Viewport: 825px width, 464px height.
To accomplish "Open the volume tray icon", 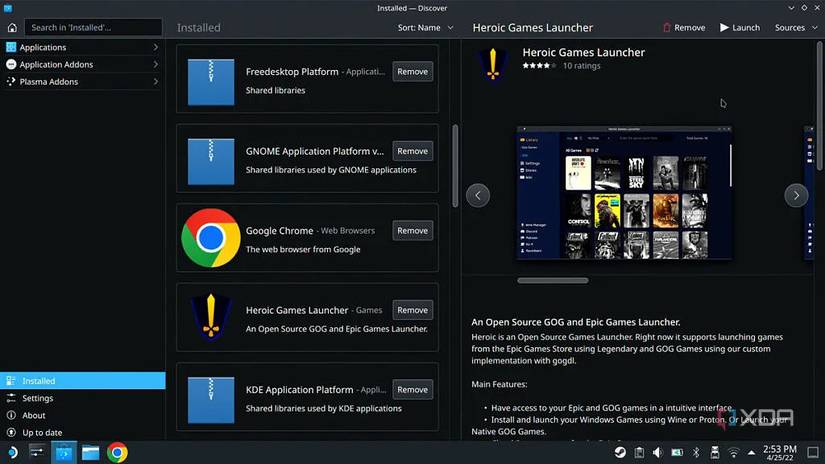I will (658, 452).
